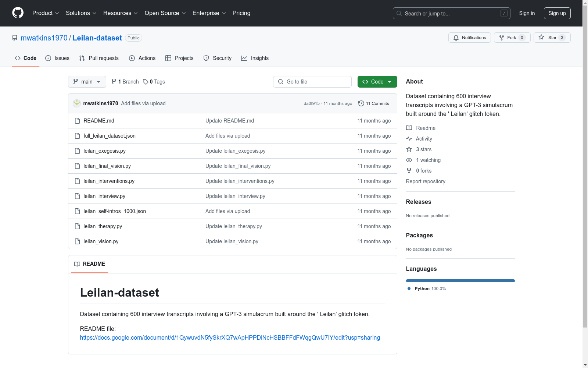Click the GitHub logo icon
The width and height of the screenshot is (588, 368).
pos(18,13)
